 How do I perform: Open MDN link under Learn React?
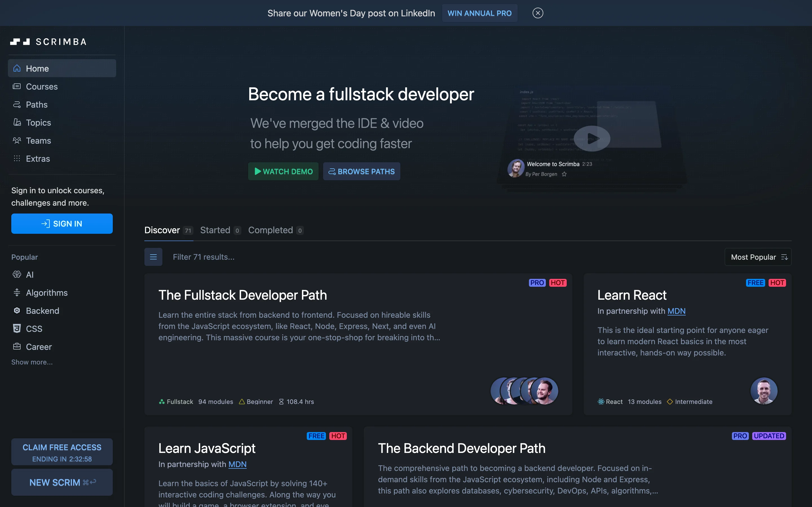coord(676,311)
